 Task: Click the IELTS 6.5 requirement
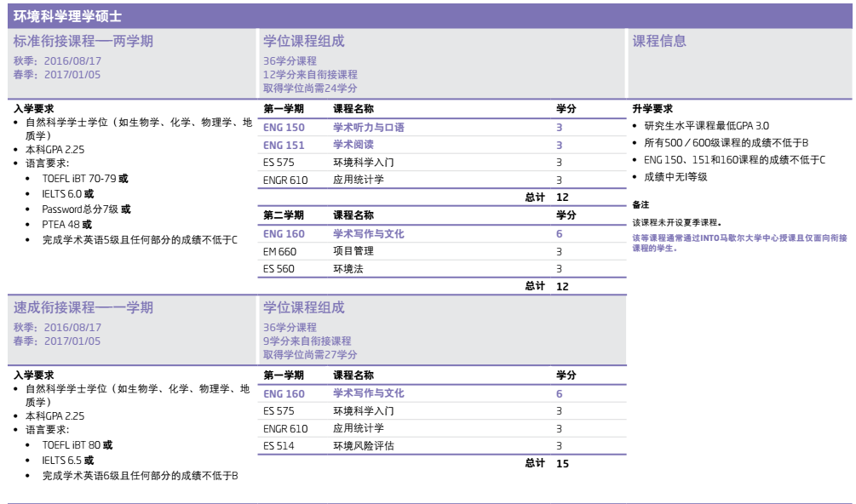pos(67,460)
